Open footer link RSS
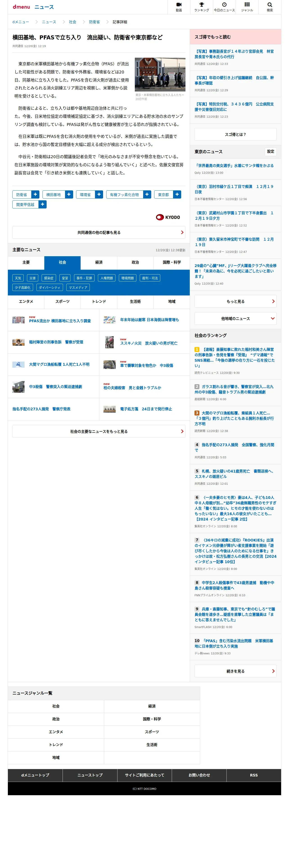 (x=254, y=775)
